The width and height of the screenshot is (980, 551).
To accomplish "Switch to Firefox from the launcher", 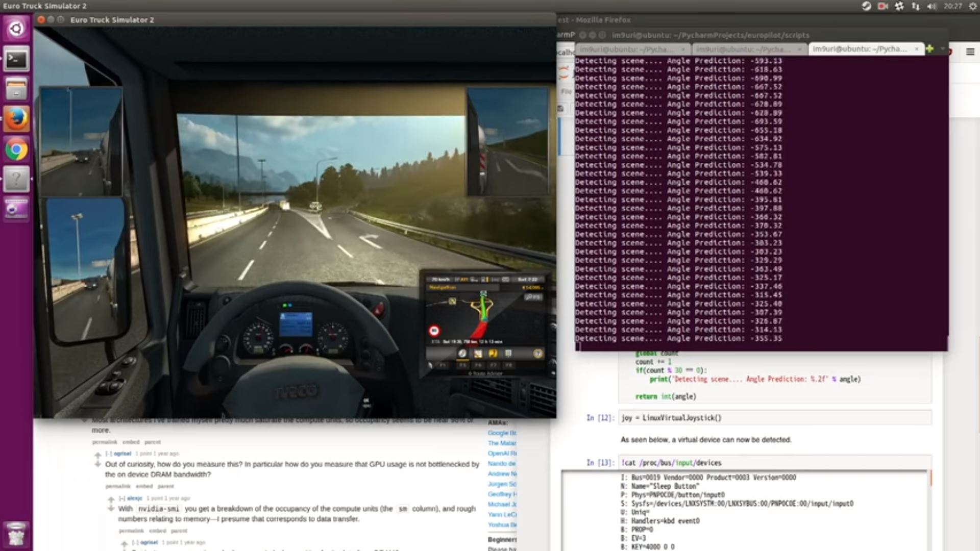I will 16,119.
